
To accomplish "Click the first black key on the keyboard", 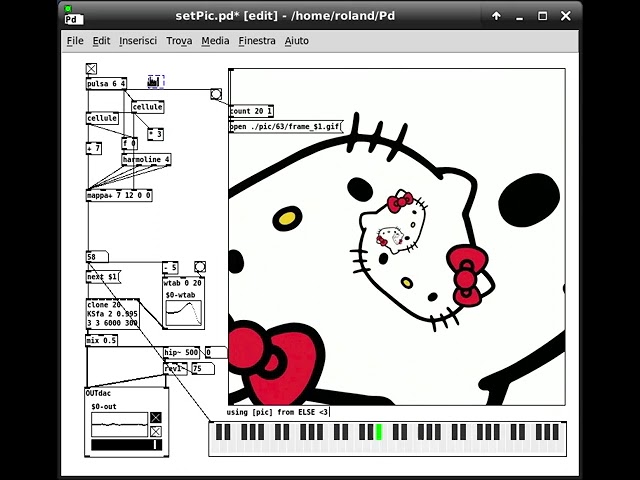I will click(219, 432).
